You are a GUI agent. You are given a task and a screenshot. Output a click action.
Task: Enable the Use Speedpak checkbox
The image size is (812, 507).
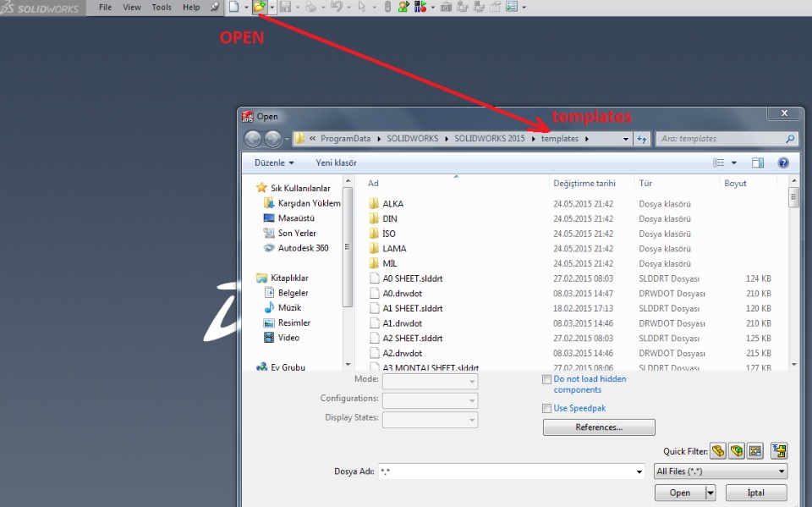pyautogui.click(x=546, y=409)
